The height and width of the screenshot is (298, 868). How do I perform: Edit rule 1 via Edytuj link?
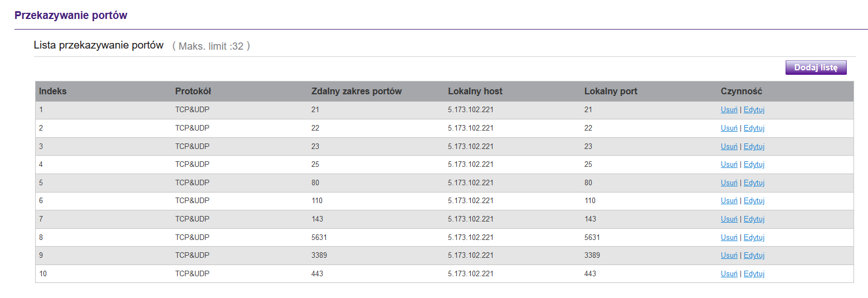(x=754, y=110)
